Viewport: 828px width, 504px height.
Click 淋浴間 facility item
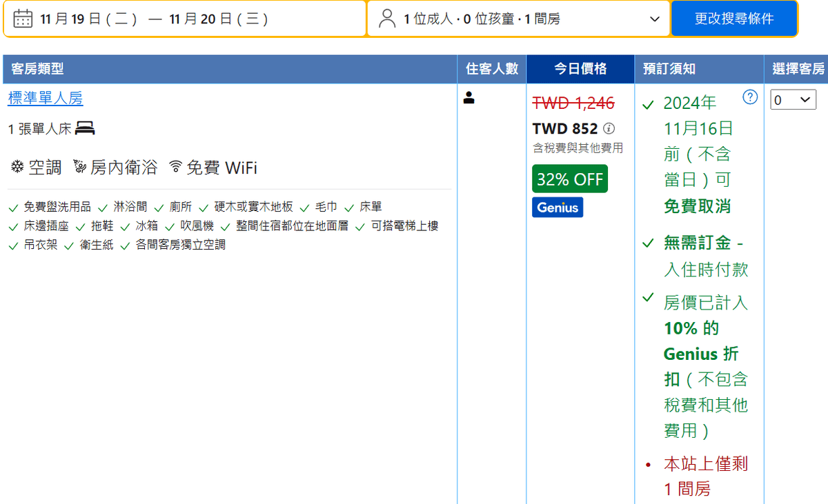click(130, 207)
